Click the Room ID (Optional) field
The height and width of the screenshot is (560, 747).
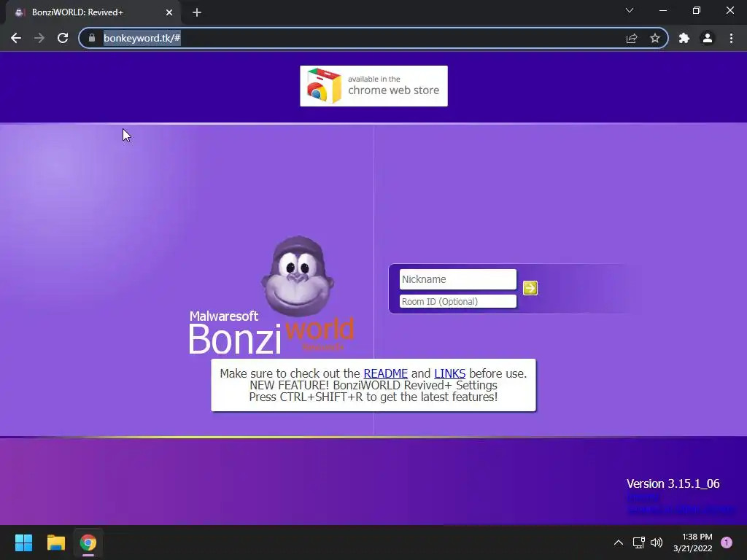[458, 301]
